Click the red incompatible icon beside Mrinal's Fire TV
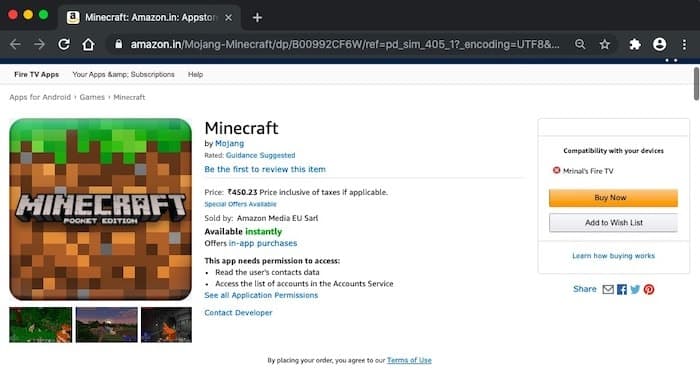The image size is (700, 374). coord(556,170)
